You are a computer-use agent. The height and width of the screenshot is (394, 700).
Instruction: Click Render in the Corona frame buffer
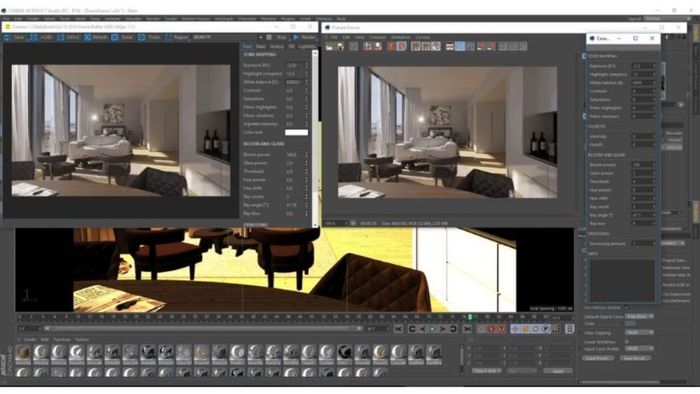point(304,37)
